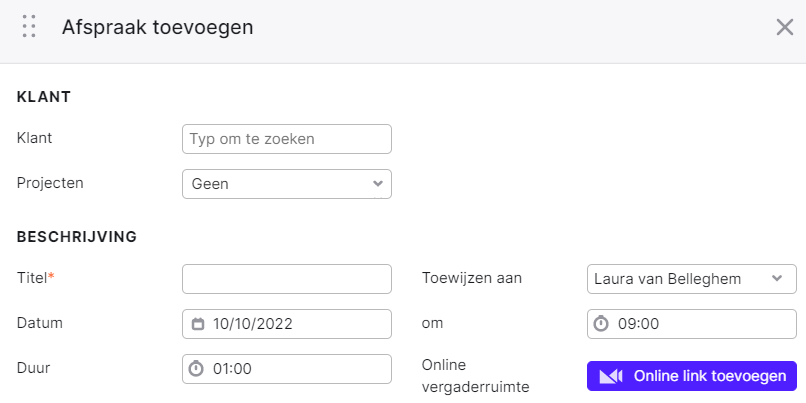This screenshot has width=806, height=403.
Task: Open the dropdown showing Geen
Action: 287,184
